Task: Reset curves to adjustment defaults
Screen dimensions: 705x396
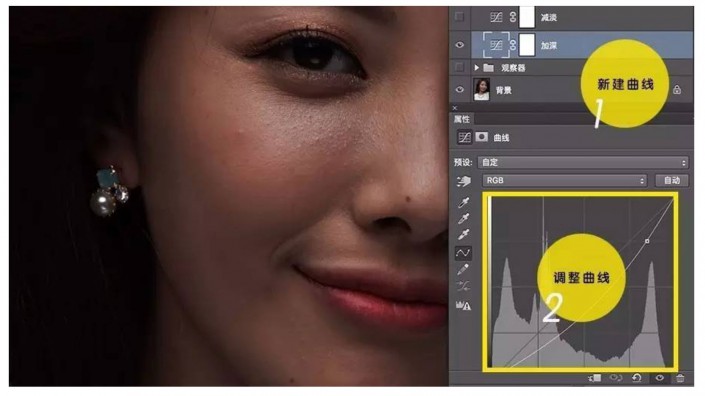Action: click(x=637, y=378)
